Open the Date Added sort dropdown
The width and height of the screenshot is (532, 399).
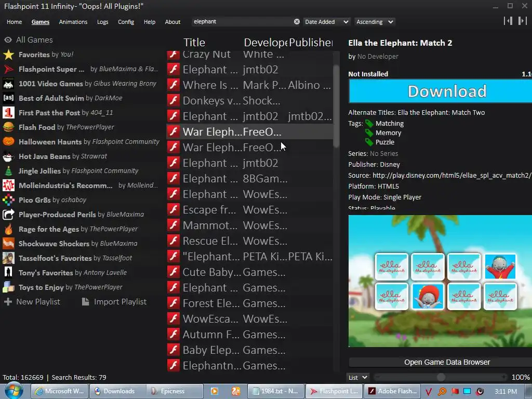326,22
